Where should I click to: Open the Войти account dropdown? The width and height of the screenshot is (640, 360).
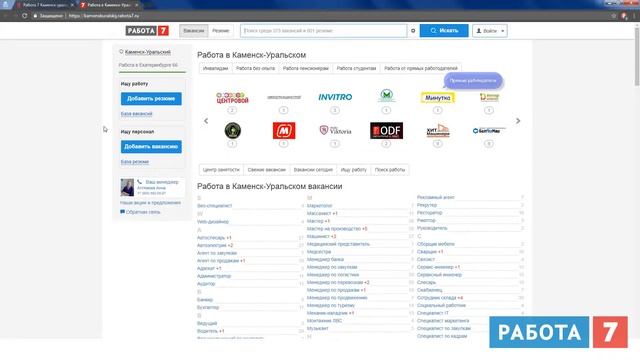[490, 31]
